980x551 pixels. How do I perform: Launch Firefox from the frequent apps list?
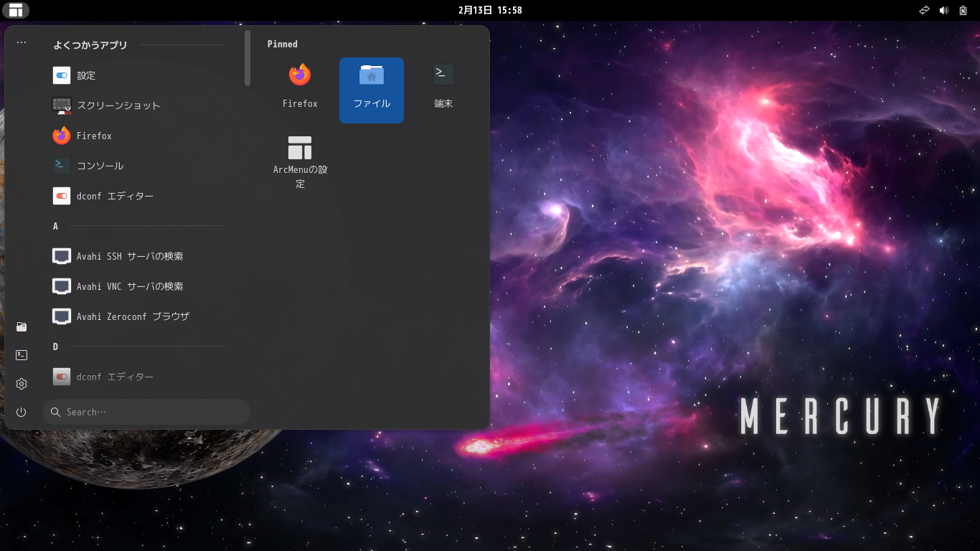coord(139,136)
